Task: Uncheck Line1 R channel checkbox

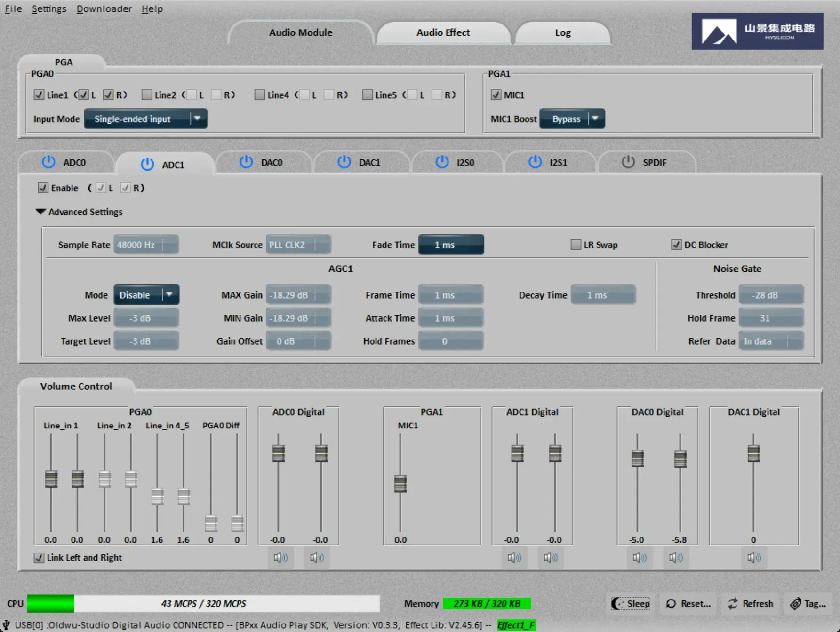Action: pyautogui.click(x=108, y=95)
